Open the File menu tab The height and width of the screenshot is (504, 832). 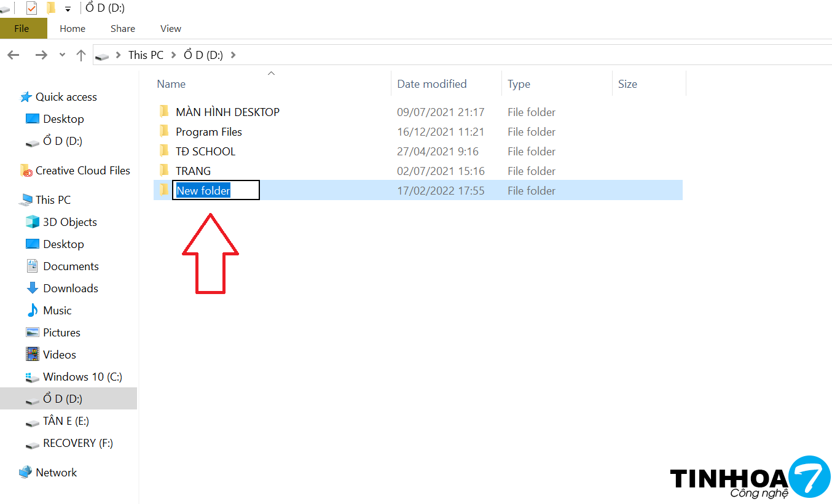click(x=22, y=29)
